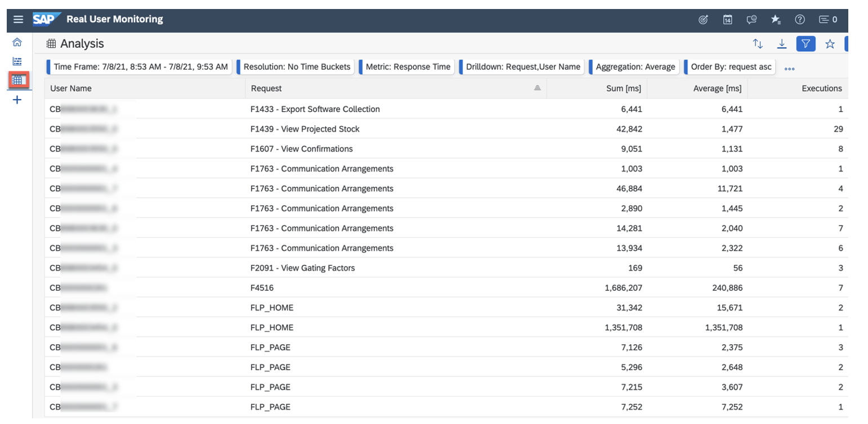868x424 pixels.
Task: Open the notifications list showing 0
Action: [x=828, y=20]
